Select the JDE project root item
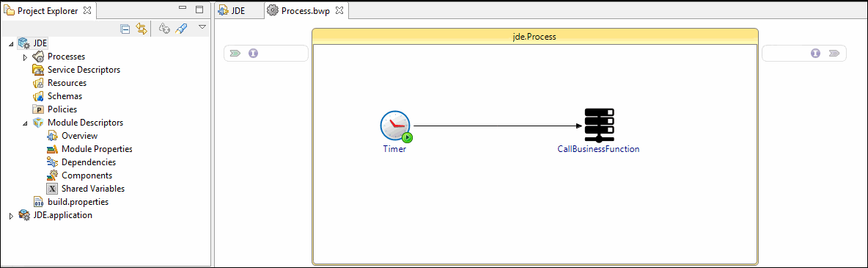Viewport: 868px width, 268px height. pos(40,43)
